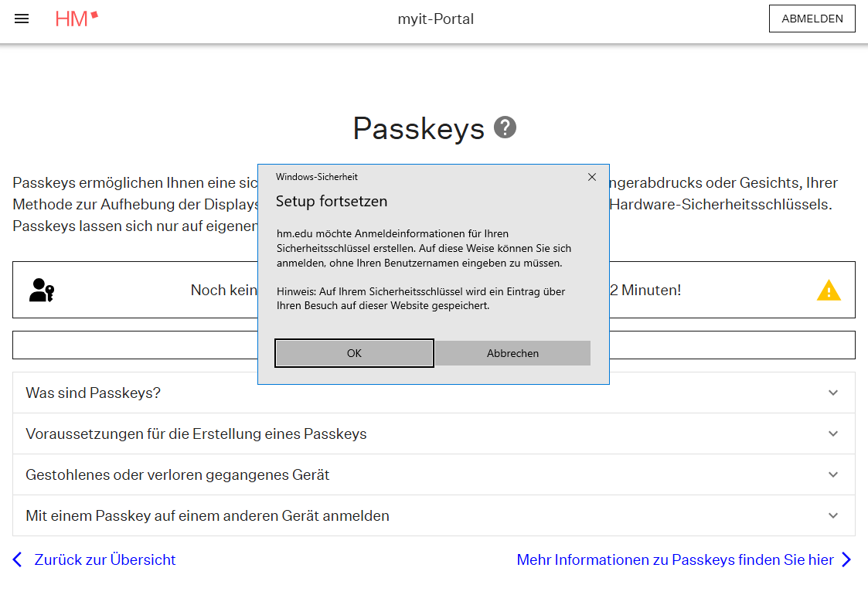Screen dimensions: 868x595
Task: Click the large Passkeys page heading
Action: click(418, 128)
